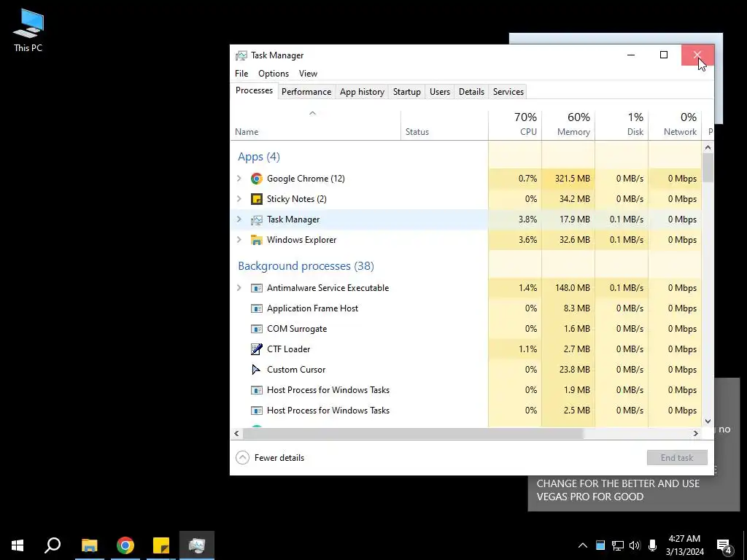Sort by the Status column header
Image resolution: width=747 pixels, height=560 pixels.
[x=444, y=125]
